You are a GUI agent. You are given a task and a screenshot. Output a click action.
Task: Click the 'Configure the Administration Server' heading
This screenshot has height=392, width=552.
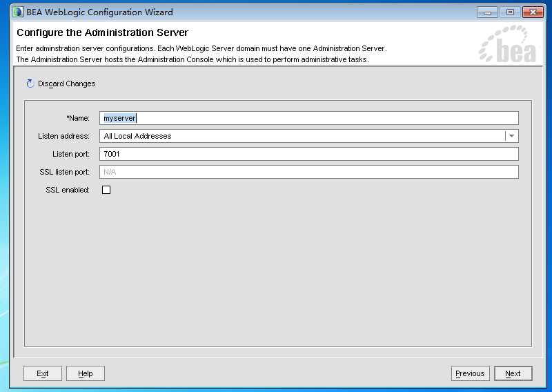coord(102,32)
